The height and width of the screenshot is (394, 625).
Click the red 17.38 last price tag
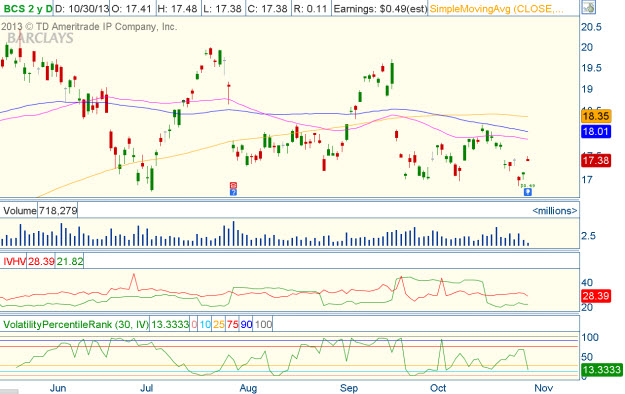596,161
